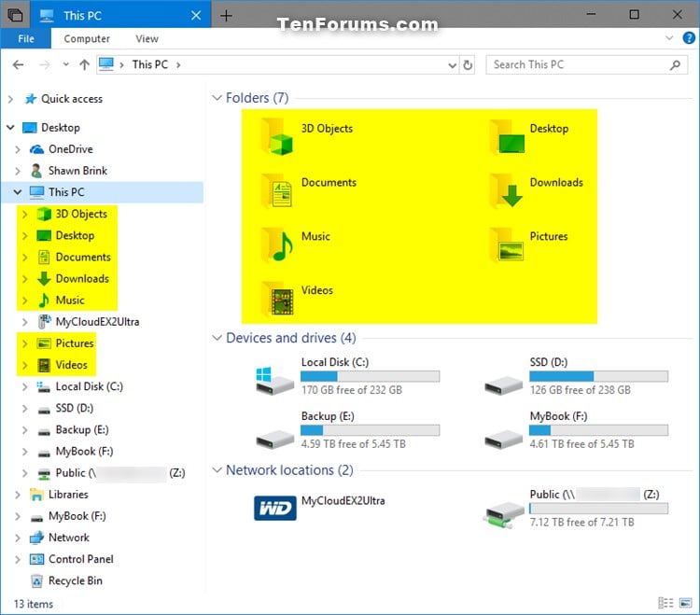Switch to Large icons view in status bar
The height and width of the screenshot is (615, 700).
(685, 603)
